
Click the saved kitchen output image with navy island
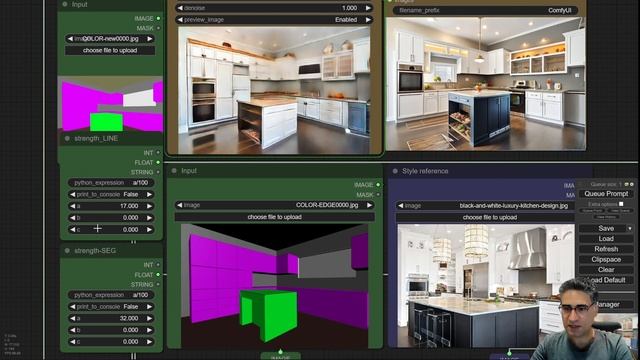(x=486, y=84)
